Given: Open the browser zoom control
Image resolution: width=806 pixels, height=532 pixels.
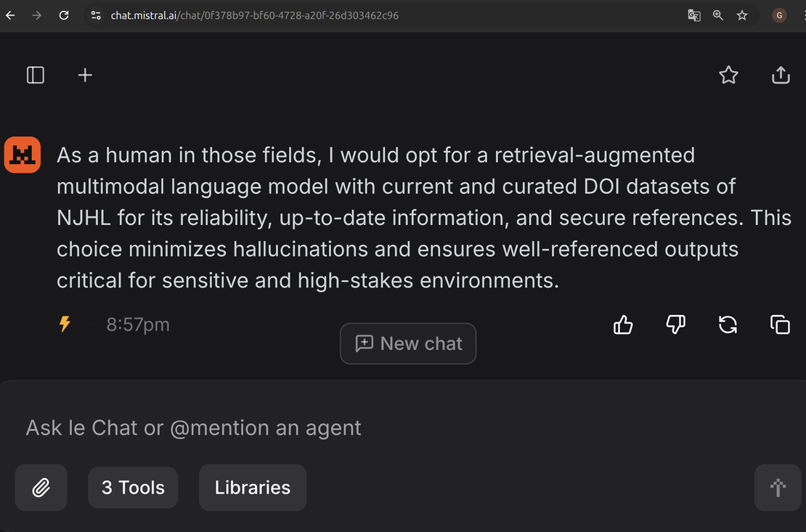Looking at the screenshot, I should pos(717,15).
